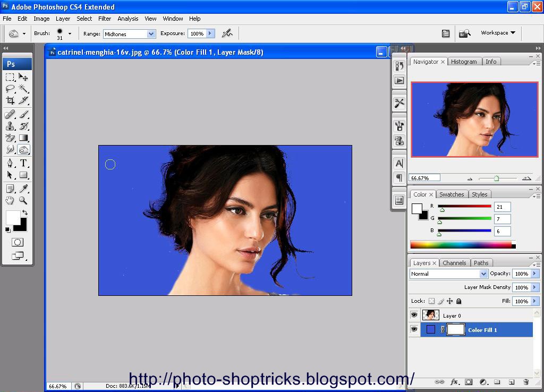The image size is (544, 392).
Task: Select the Pen tool
Action: [10, 163]
